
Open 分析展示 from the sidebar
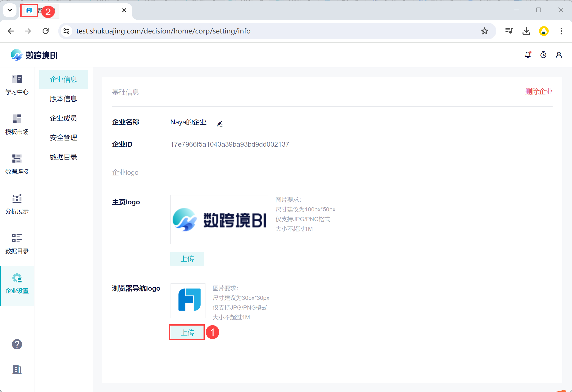click(17, 204)
